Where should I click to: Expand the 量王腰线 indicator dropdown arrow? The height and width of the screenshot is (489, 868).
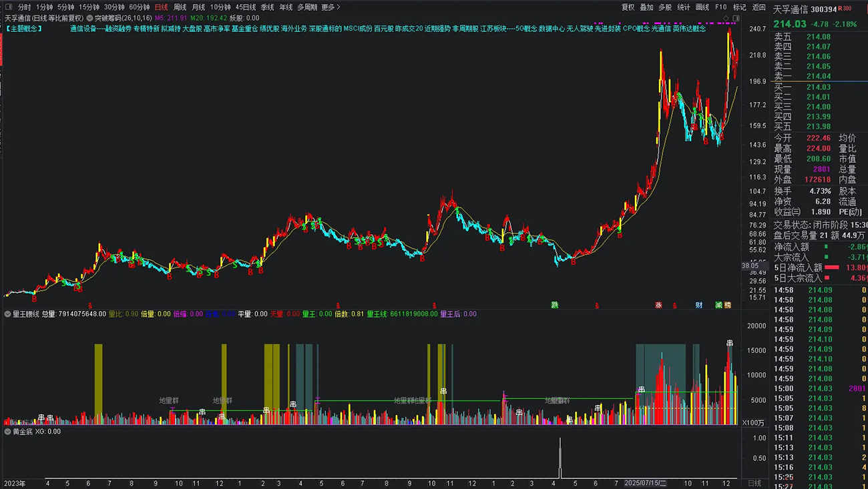[8, 314]
